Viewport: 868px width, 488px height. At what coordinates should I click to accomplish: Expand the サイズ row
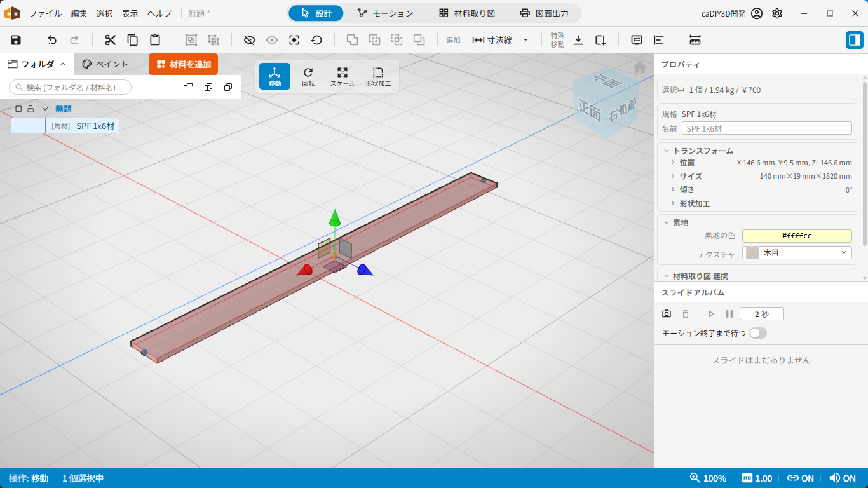pyautogui.click(x=673, y=176)
